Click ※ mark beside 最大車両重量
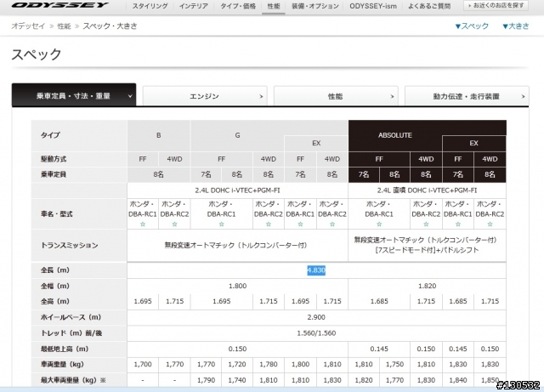This screenshot has height=392, width=544. [103, 381]
